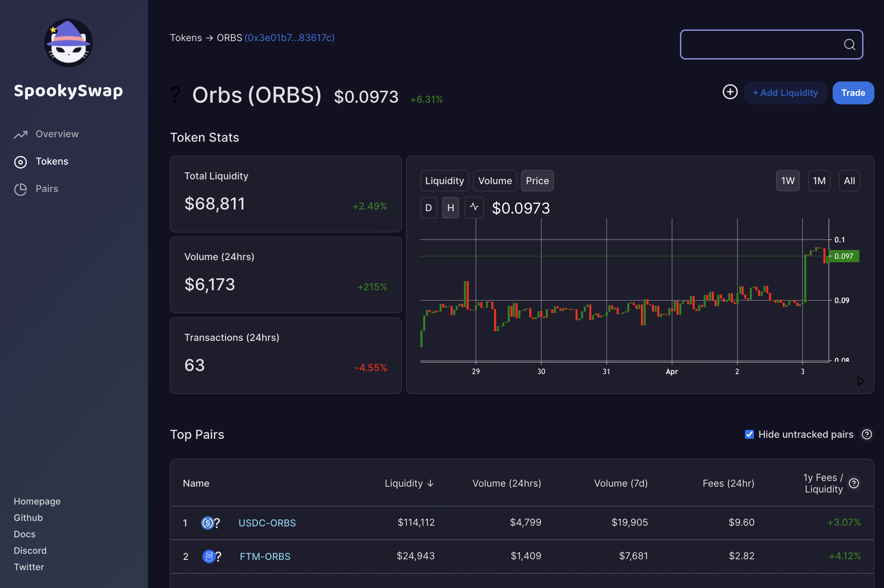Viewport: 884px width, 588px height.
Task: Click the $6,173 volume value
Action: pos(210,285)
